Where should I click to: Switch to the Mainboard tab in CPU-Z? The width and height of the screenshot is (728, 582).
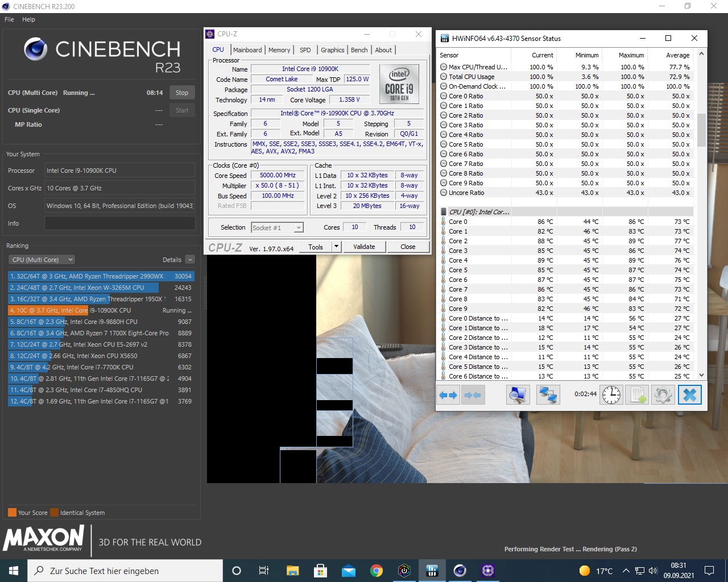[x=247, y=50]
